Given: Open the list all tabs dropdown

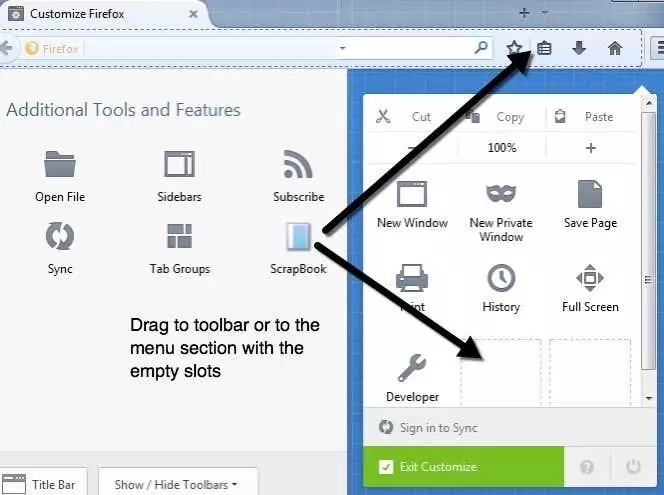Looking at the screenshot, I should [x=545, y=13].
